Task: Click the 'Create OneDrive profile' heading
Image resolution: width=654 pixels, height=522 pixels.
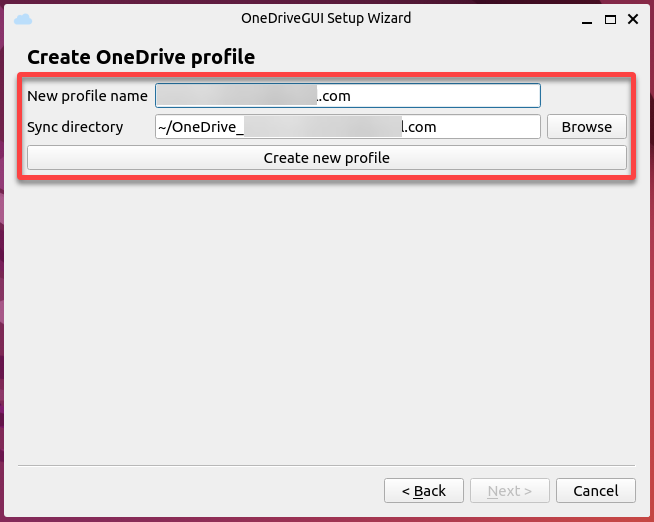Action: (x=141, y=57)
